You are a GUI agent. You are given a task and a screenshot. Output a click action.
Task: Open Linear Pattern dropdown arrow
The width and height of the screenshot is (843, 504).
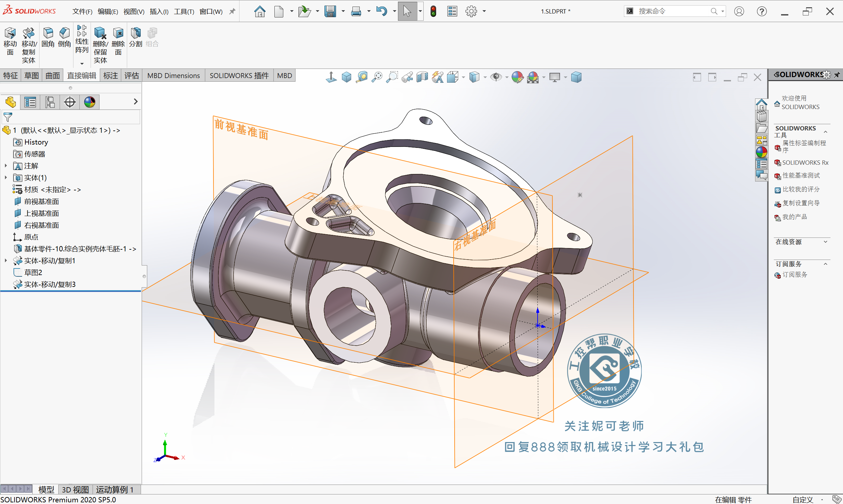82,64
